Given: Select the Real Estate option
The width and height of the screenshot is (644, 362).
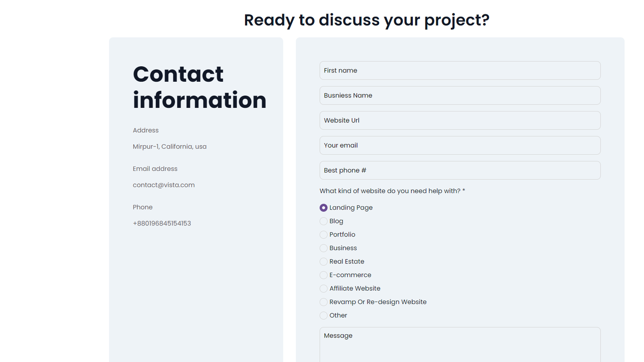Looking at the screenshot, I should pos(324,261).
